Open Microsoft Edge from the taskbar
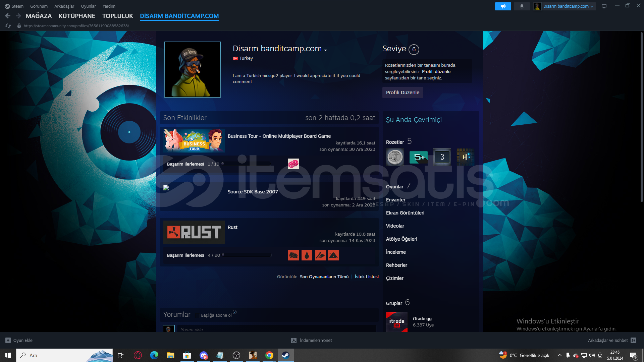This screenshot has width=644, height=362. [x=154, y=355]
